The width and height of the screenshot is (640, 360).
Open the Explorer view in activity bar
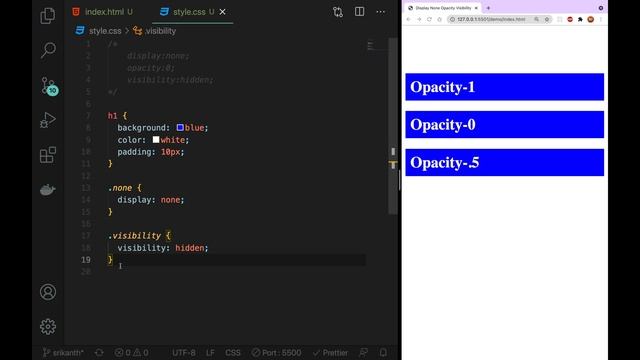(48, 16)
